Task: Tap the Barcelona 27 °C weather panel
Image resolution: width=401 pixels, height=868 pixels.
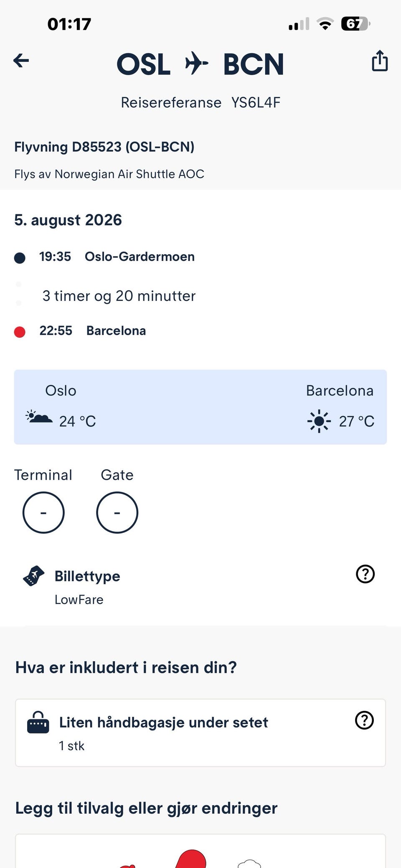Action: click(x=340, y=407)
